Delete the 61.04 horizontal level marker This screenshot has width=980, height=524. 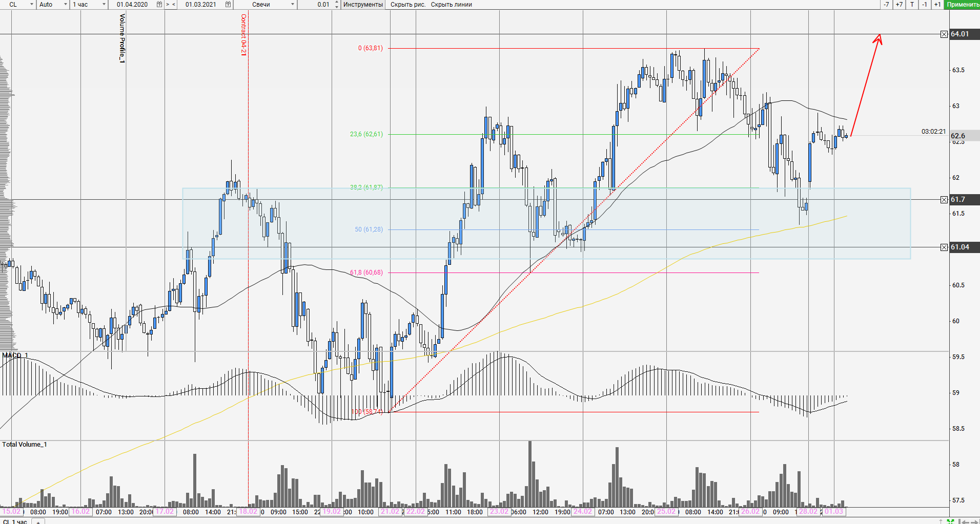pos(944,247)
